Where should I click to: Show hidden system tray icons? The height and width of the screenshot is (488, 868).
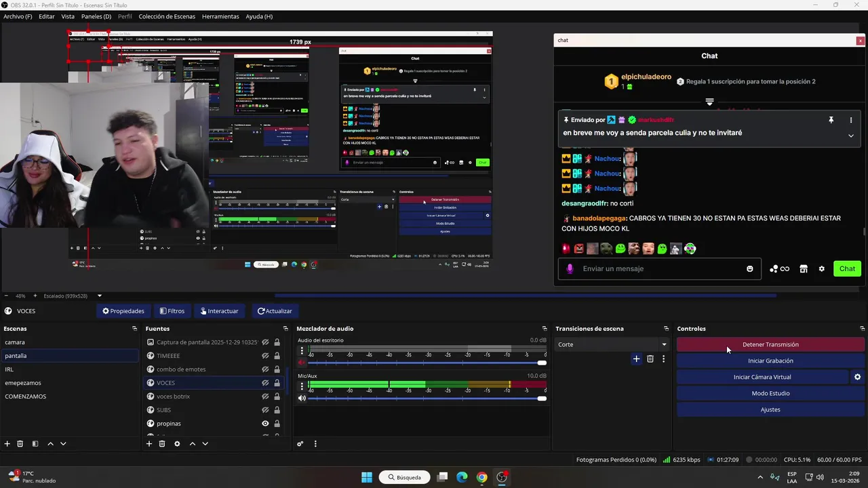pyautogui.click(x=759, y=477)
